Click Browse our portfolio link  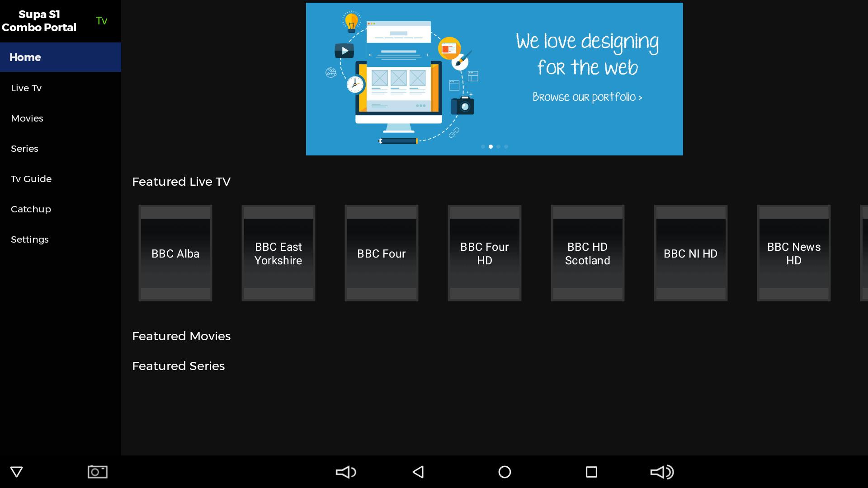[587, 97]
